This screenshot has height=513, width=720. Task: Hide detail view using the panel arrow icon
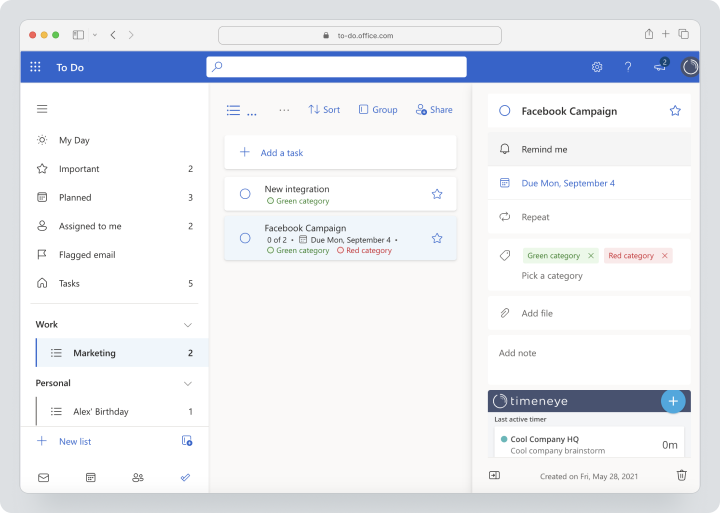click(x=495, y=475)
